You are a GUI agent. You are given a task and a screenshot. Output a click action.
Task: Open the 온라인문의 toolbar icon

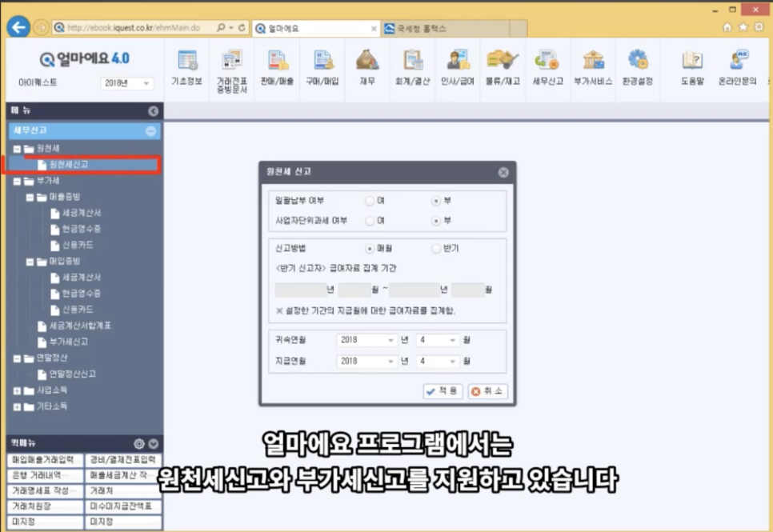click(738, 67)
